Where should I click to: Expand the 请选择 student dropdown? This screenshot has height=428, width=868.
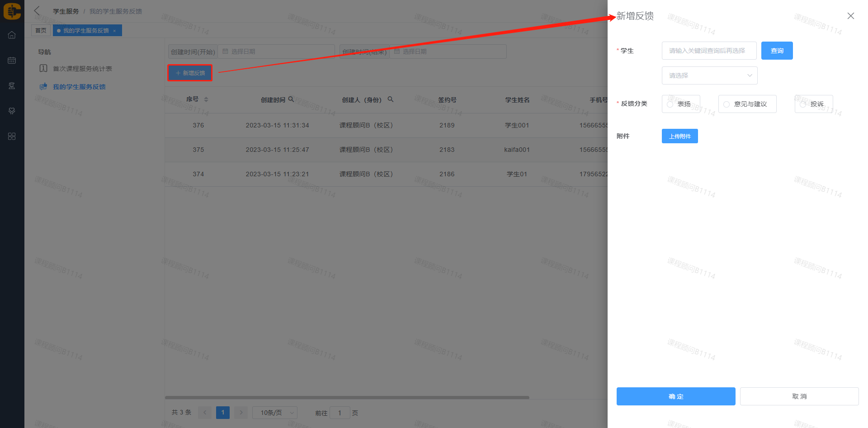709,75
